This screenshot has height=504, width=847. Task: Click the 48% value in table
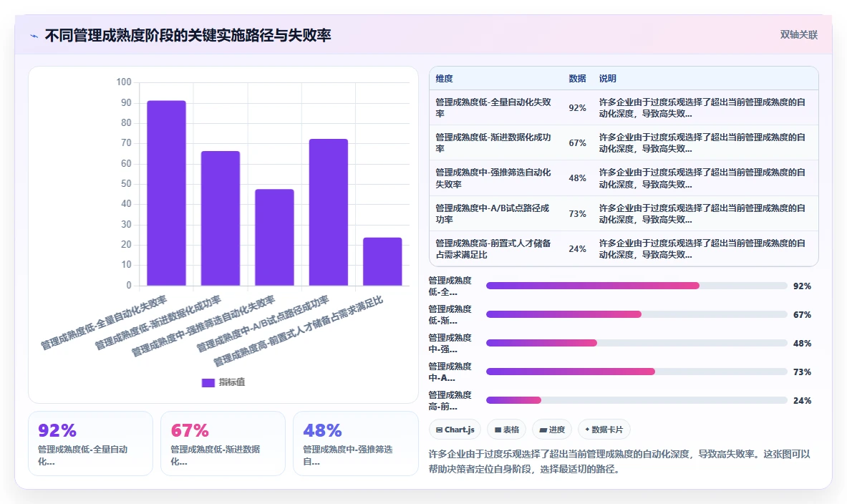click(x=577, y=178)
